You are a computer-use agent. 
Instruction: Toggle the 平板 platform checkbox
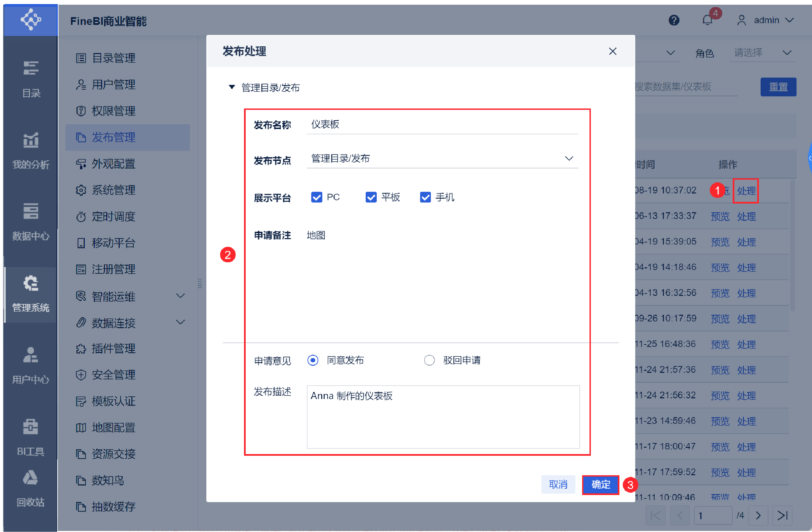point(371,197)
